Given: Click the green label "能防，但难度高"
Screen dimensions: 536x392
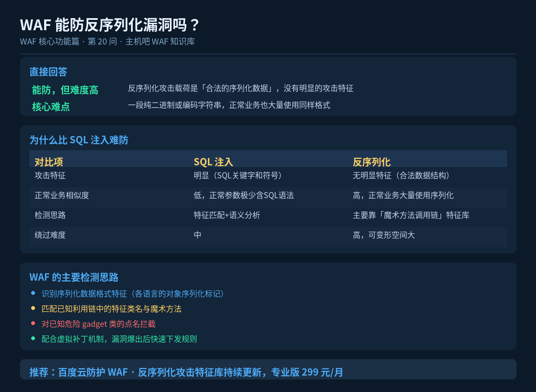Looking at the screenshot, I should pyautogui.click(x=65, y=90).
